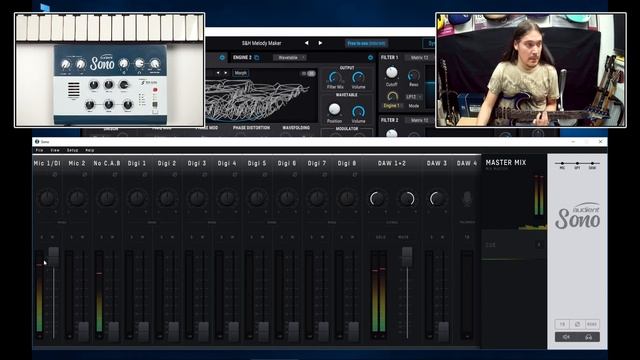
Task: Click the Digi 6 phase icon
Action: click(x=295, y=175)
